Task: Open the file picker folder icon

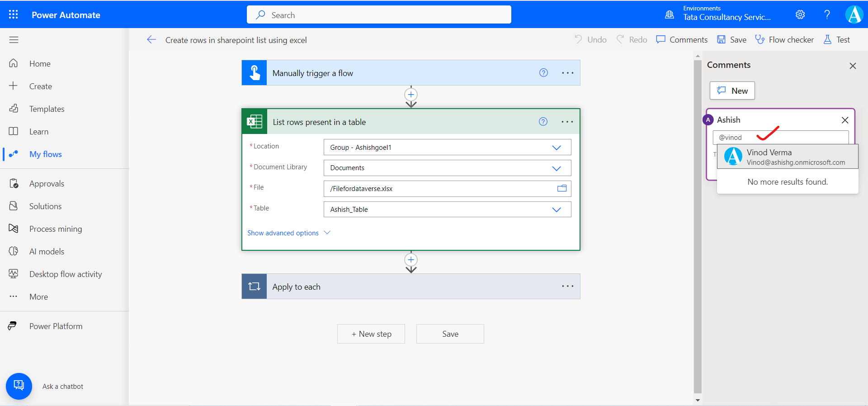Action: [x=561, y=188]
